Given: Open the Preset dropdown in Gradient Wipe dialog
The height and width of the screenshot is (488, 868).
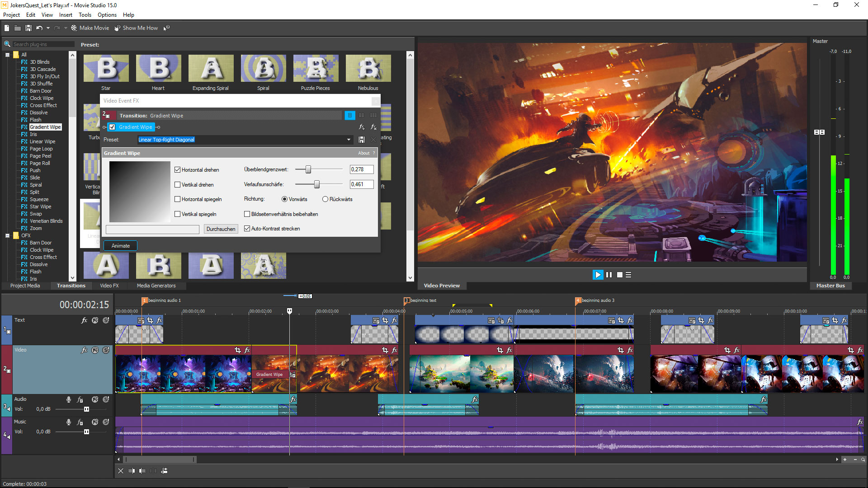Looking at the screenshot, I should pos(348,140).
